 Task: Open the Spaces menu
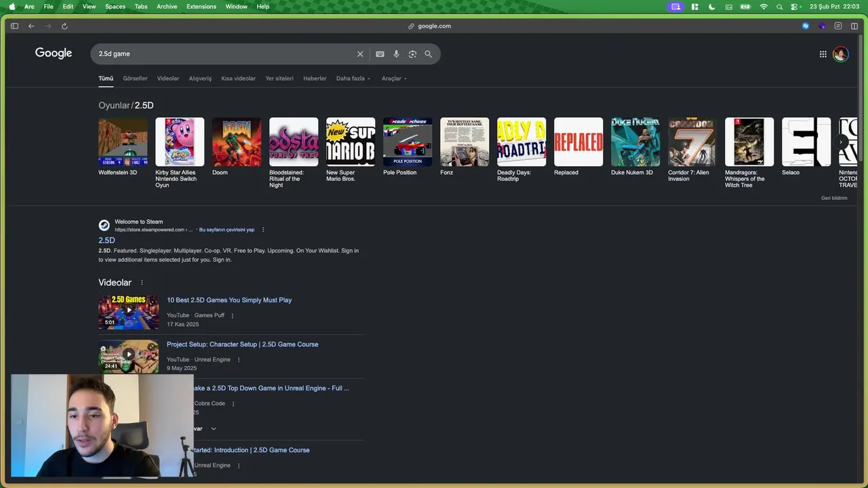coord(115,7)
